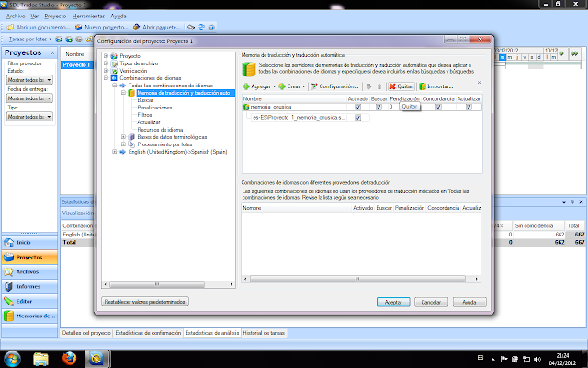Click Nuevo proyecto toolbar icon

coord(78,27)
